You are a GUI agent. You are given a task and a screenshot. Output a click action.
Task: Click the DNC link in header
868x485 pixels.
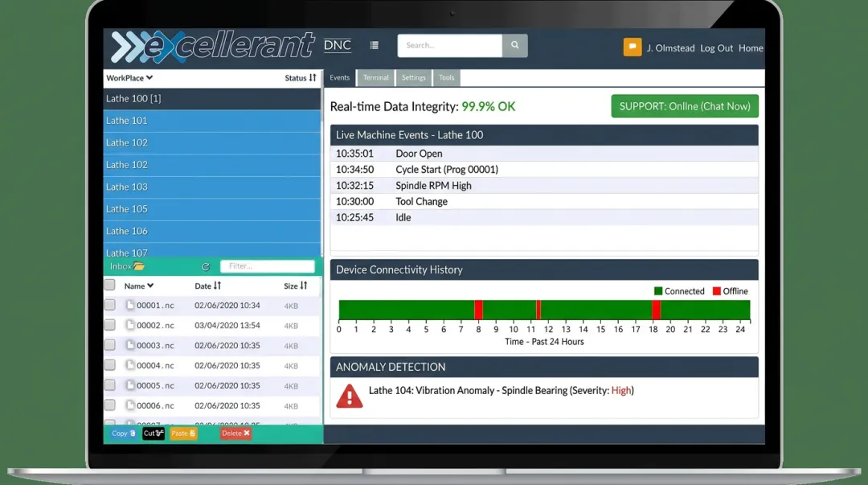point(337,45)
